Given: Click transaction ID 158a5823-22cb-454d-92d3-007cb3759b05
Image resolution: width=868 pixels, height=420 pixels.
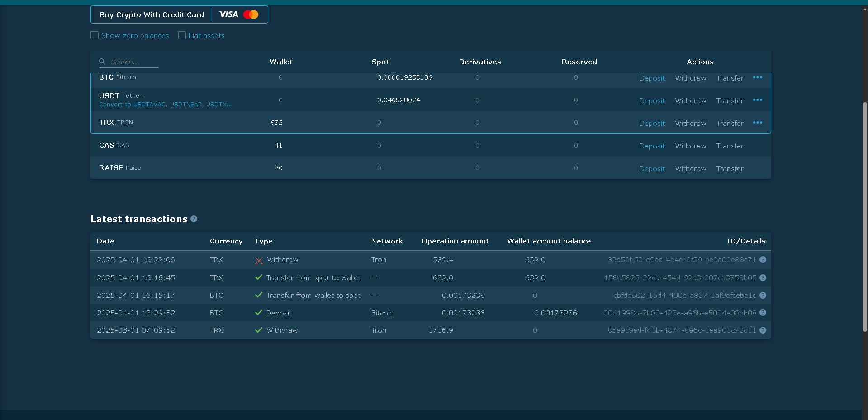Looking at the screenshot, I should click(680, 277).
